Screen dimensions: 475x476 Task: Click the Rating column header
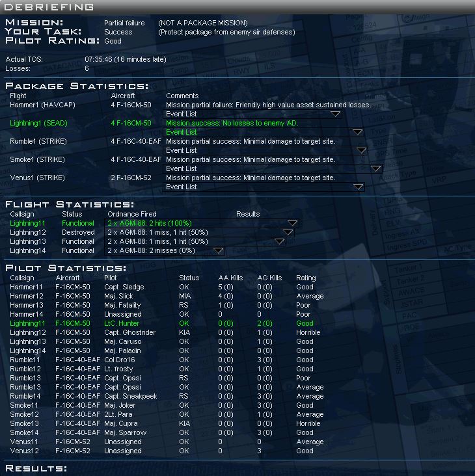(306, 278)
